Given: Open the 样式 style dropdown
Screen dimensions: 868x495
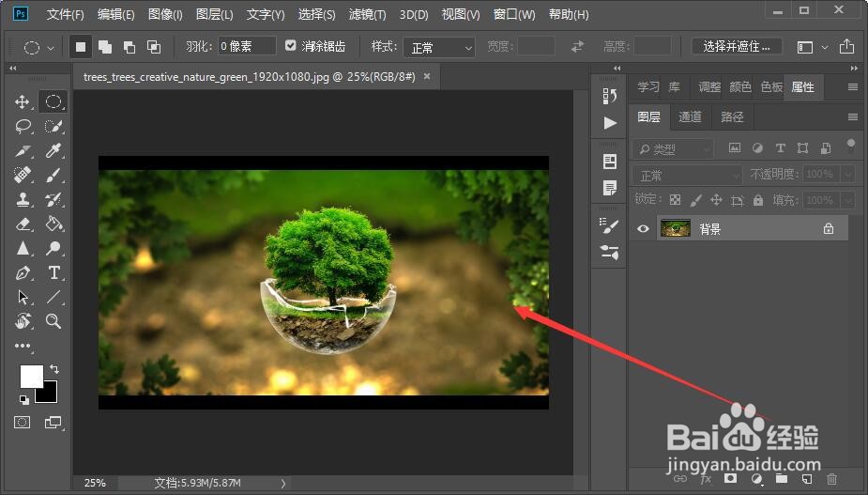Looking at the screenshot, I should tap(439, 48).
